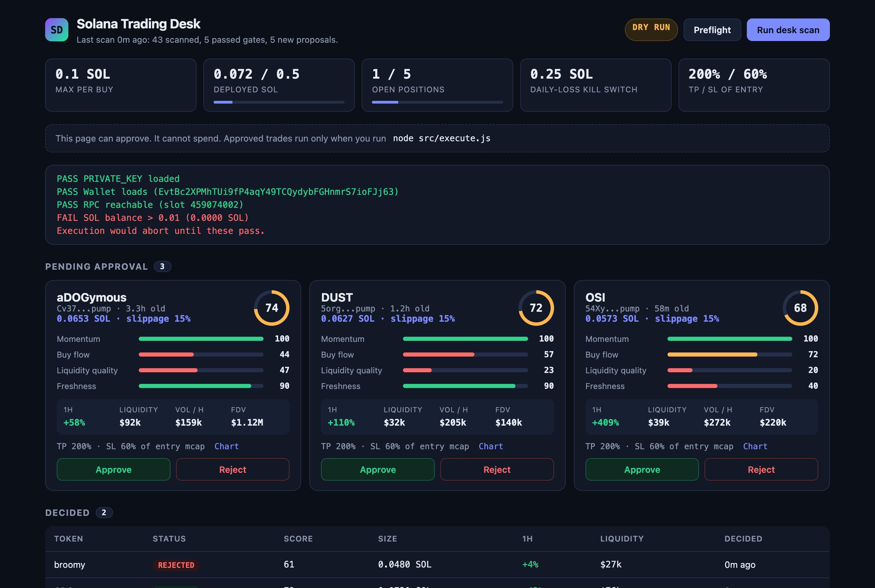Run the desk scan
Screen dimensions: 875x588
point(787,30)
